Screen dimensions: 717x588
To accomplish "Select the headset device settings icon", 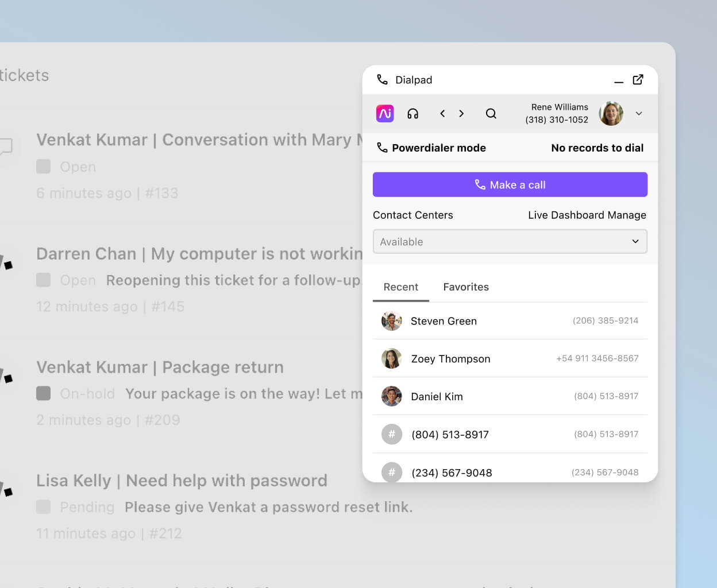I will pyautogui.click(x=413, y=113).
